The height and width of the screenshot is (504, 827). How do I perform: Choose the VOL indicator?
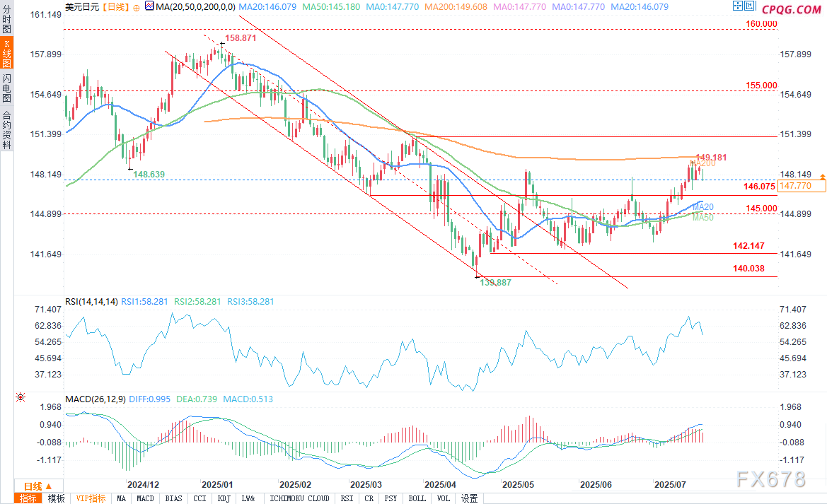pos(444,498)
